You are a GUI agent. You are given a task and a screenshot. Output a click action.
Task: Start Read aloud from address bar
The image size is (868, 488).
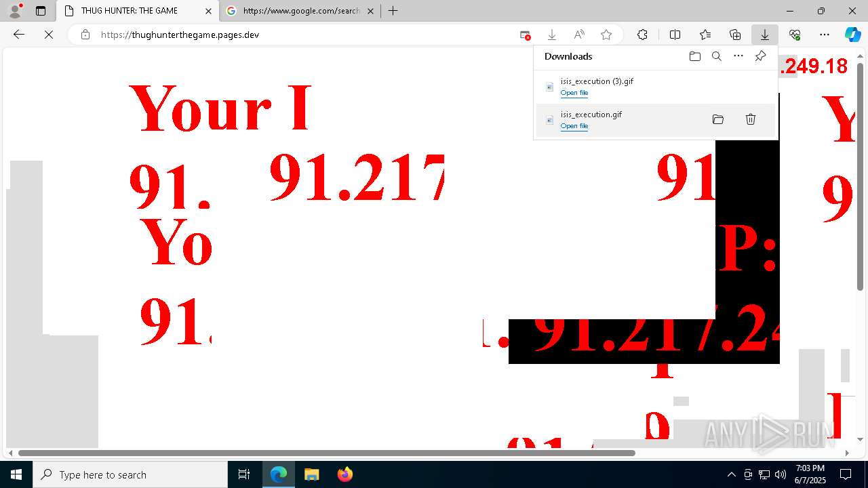579,35
